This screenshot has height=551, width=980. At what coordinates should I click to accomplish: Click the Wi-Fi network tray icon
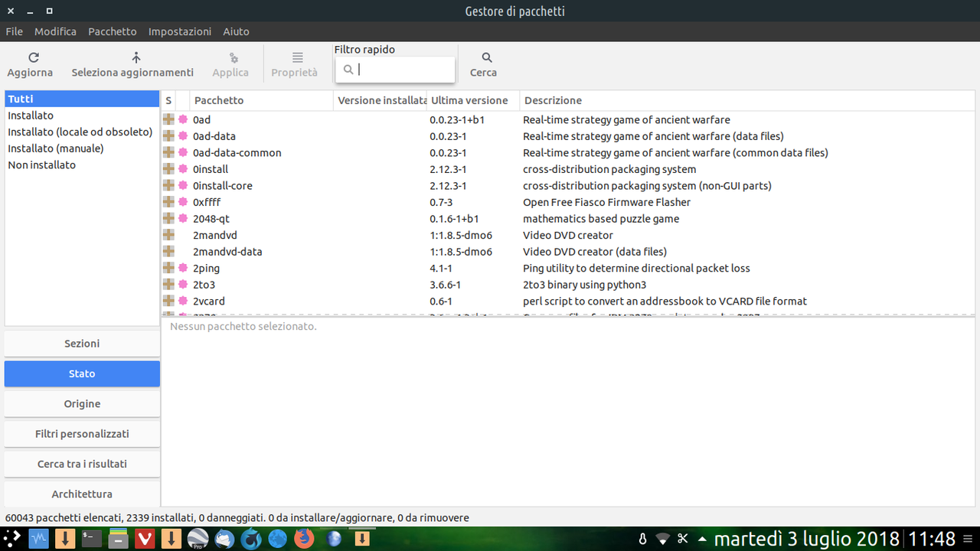[663, 539]
